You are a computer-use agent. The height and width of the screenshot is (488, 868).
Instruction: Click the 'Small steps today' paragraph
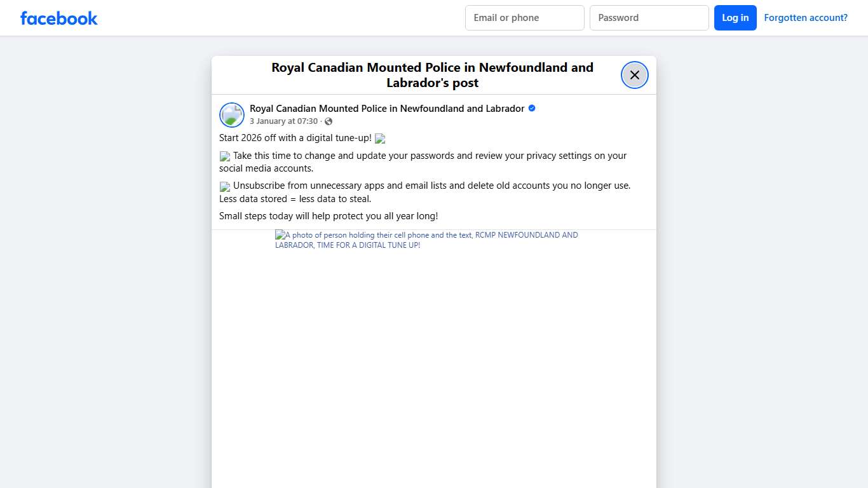click(329, 216)
